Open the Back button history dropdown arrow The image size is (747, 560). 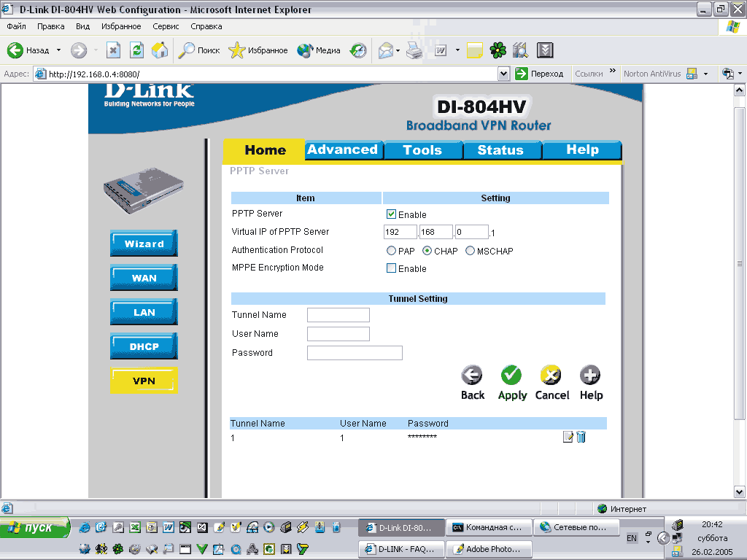(x=58, y=50)
